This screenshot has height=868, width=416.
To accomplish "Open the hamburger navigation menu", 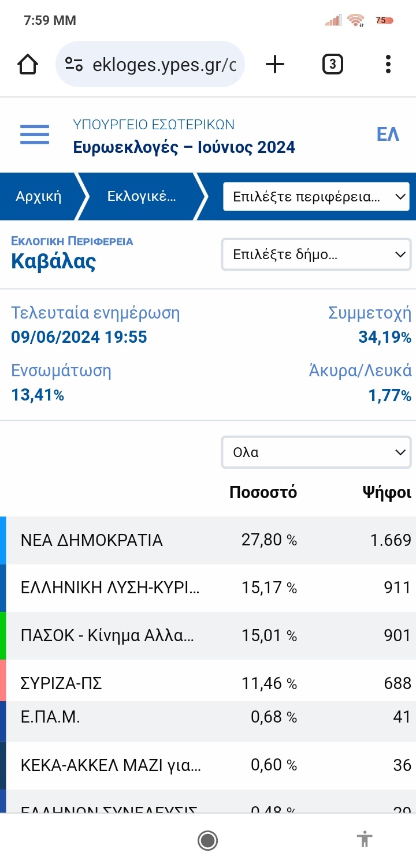I will [x=35, y=134].
